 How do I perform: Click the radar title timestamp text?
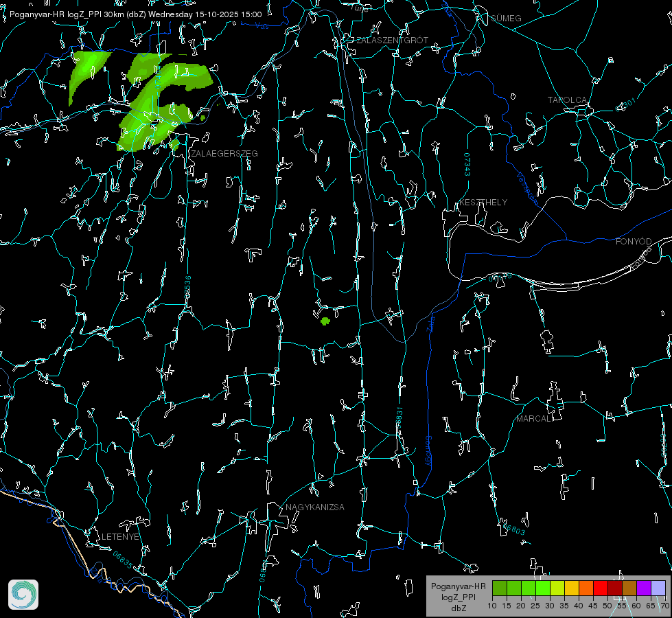135,14
